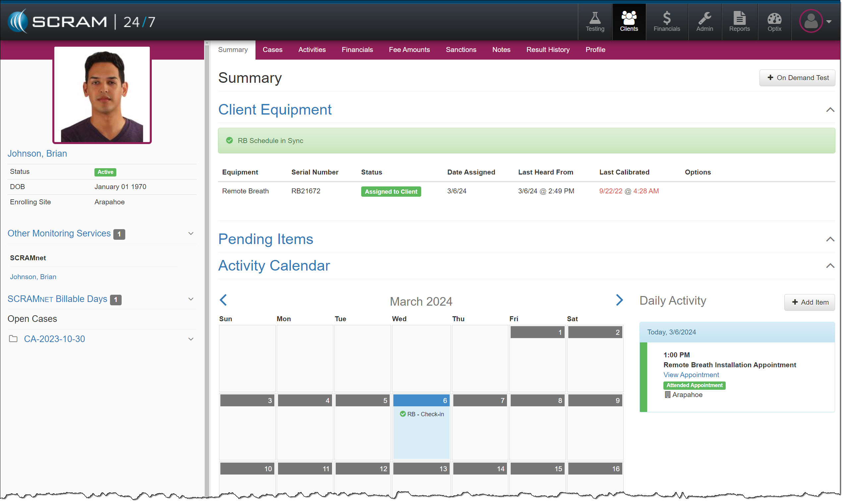
Task: Click the user profile avatar icon
Action: tap(811, 21)
